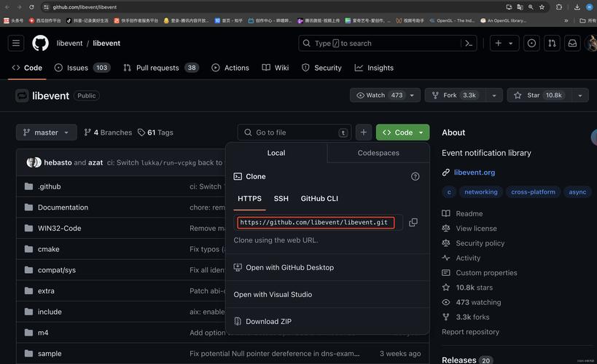This screenshot has height=364, width=597.
Task: Open the GitHub hamburger navigation menu
Action: 16,43
